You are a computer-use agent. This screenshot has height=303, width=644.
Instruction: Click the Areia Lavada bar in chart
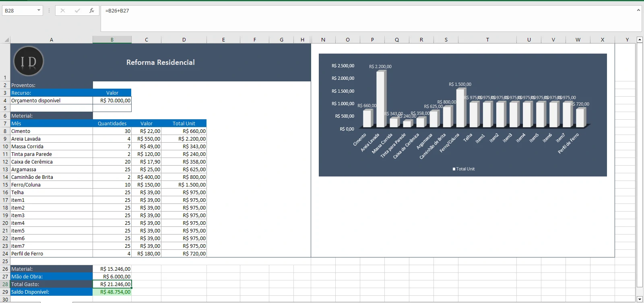380,99
